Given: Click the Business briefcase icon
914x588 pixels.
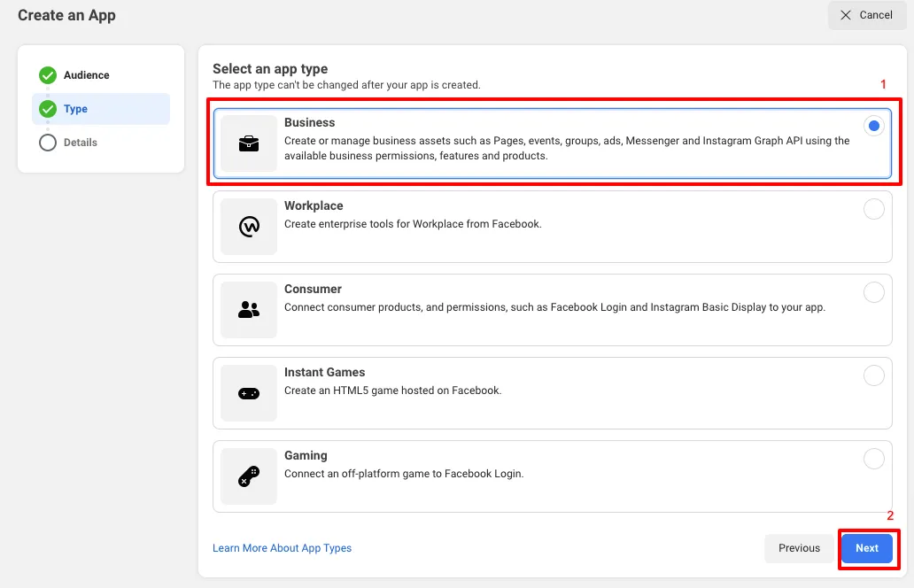Looking at the screenshot, I should coord(249,143).
